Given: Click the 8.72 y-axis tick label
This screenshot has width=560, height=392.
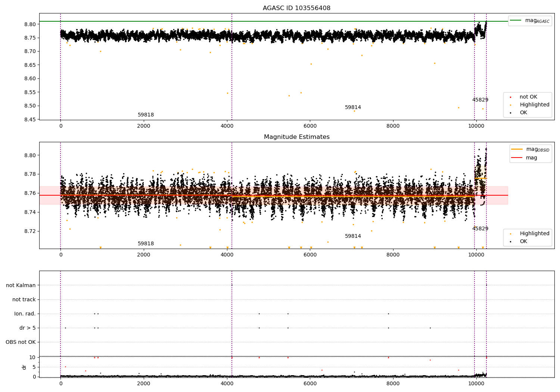Looking at the screenshot, I should pos(30,231).
